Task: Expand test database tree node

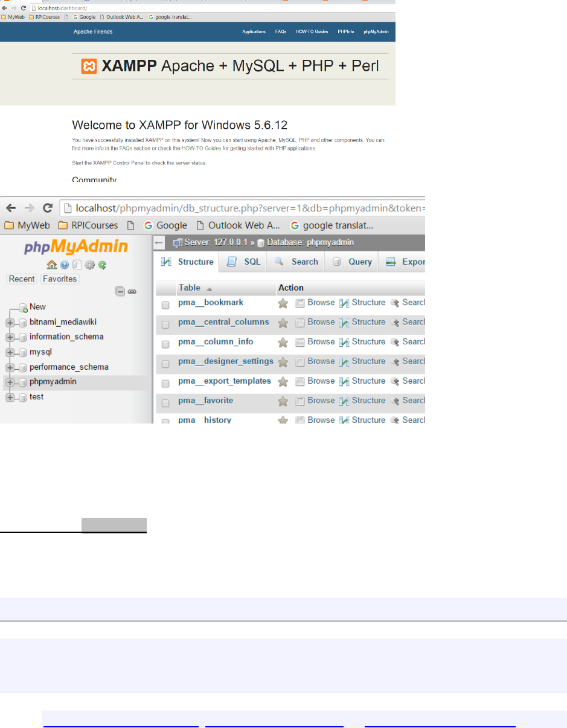Action: point(10,397)
